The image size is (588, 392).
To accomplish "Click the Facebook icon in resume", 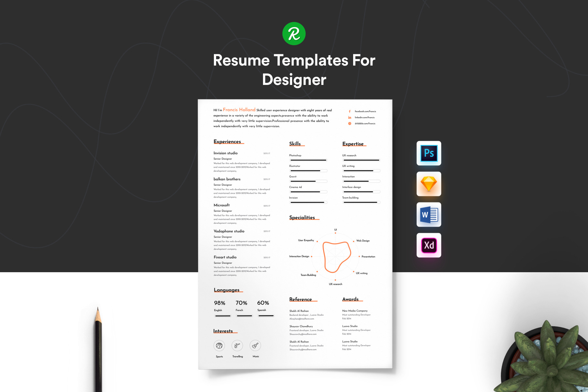I will pos(350,111).
